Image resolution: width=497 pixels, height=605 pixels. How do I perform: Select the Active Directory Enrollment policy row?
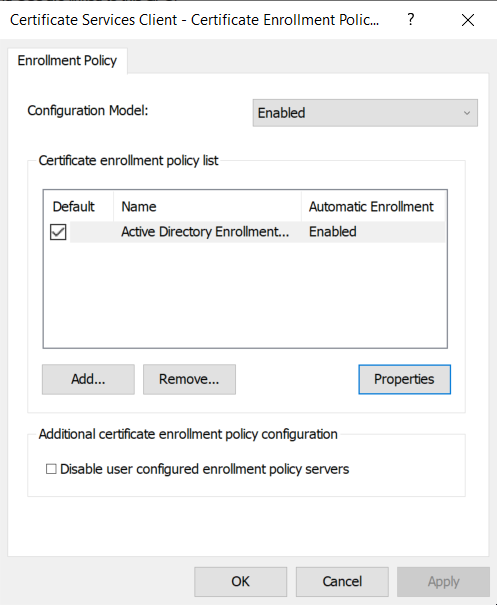(245, 232)
